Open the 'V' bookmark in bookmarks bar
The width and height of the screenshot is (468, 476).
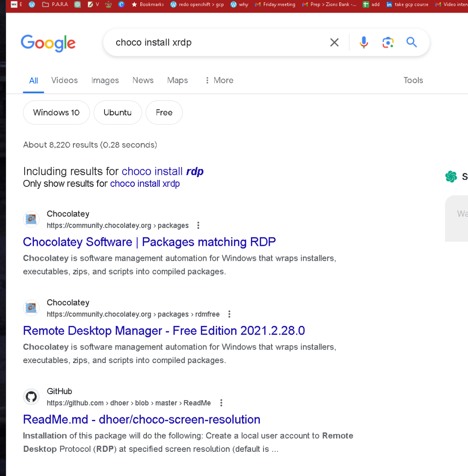pyautogui.click(x=93, y=4)
